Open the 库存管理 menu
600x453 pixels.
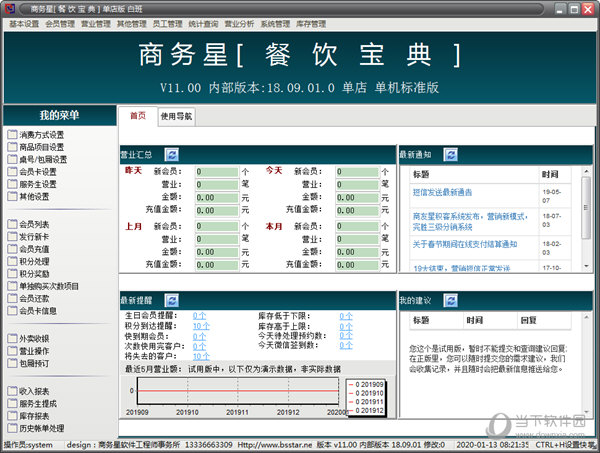coord(311,24)
